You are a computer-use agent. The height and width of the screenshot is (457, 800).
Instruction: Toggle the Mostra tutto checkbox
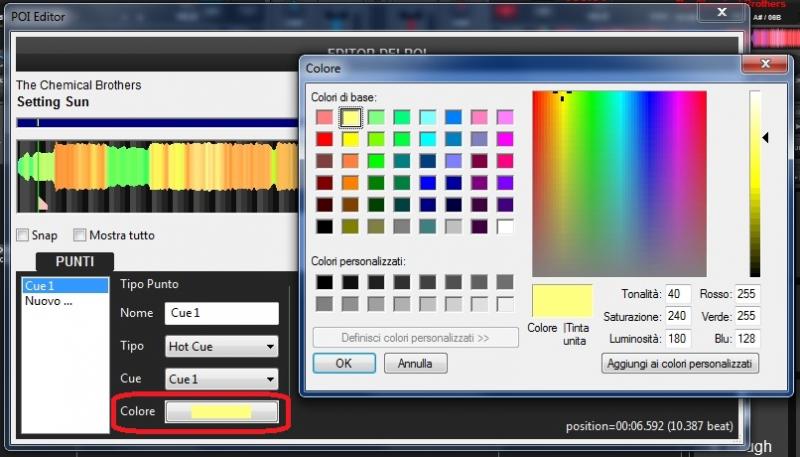pos(80,235)
